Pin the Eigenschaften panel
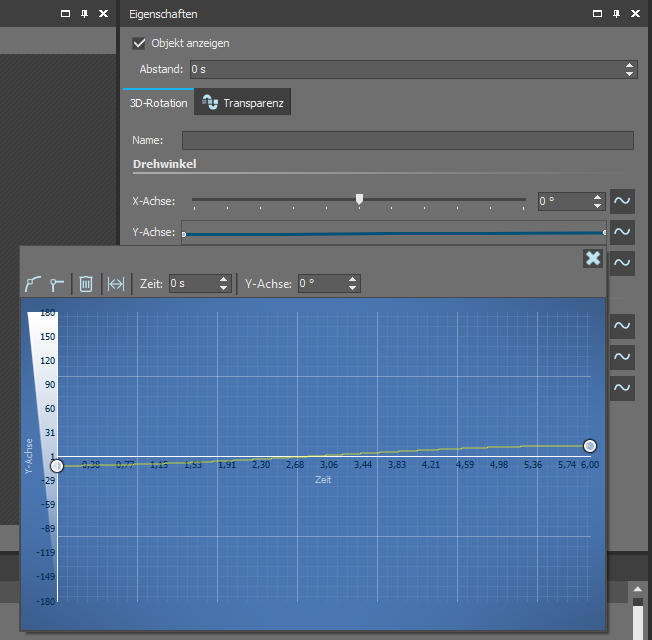The image size is (652, 640). 617,14
